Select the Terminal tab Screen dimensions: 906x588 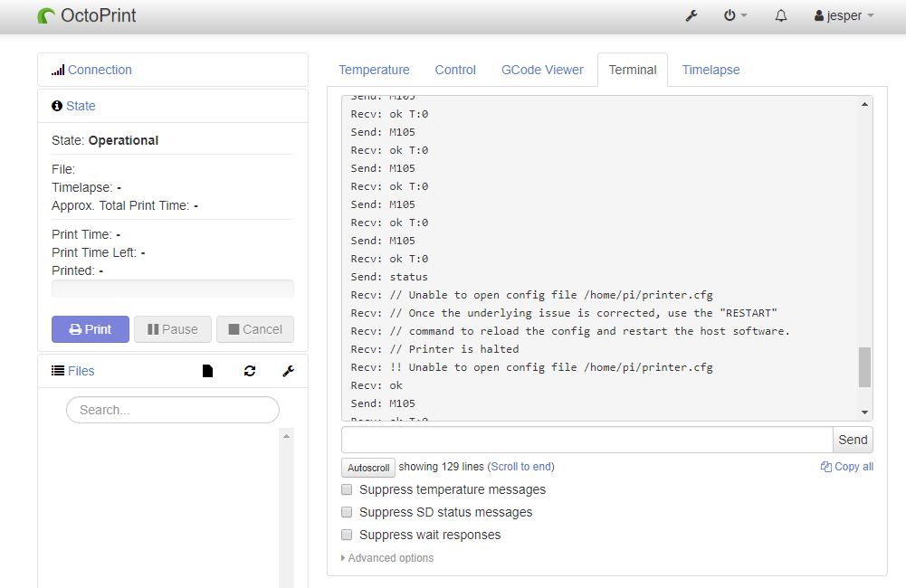tap(633, 70)
